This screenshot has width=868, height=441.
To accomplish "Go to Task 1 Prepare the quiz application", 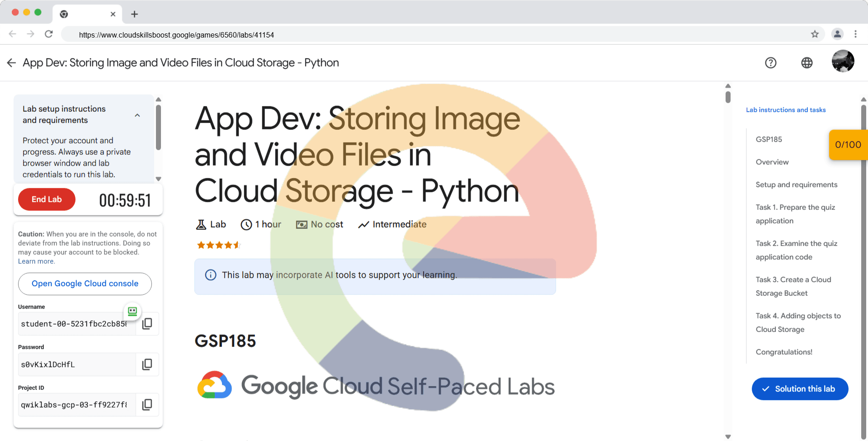I will tap(796, 214).
